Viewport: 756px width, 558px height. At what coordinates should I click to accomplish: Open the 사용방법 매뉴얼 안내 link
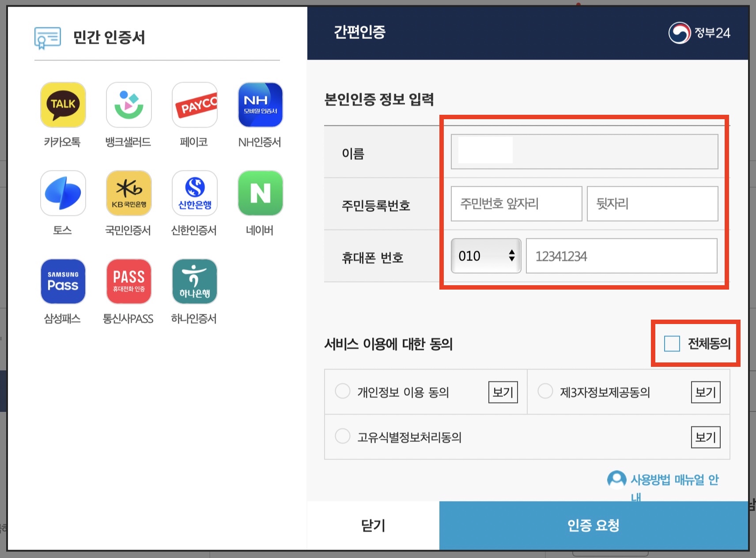pyautogui.click(x=674, y=487)
